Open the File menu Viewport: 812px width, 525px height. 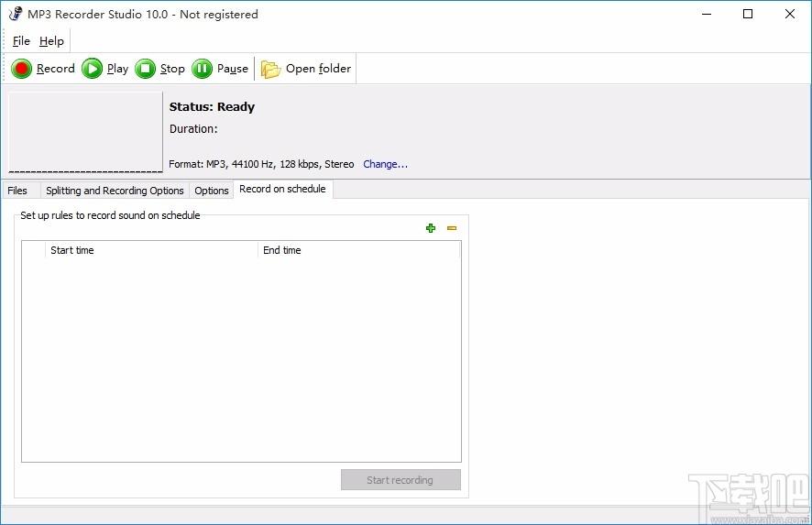coord(21,41)
